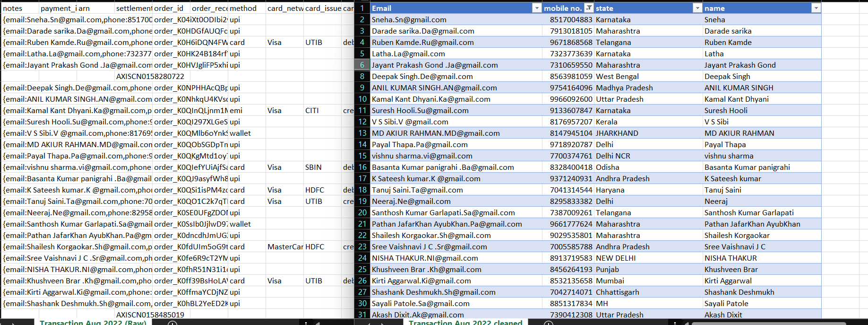Switch to Transaction Aug 2022 (Raw) sheet tab
This screenshot has height=325, width=868.
click(93, 322)
